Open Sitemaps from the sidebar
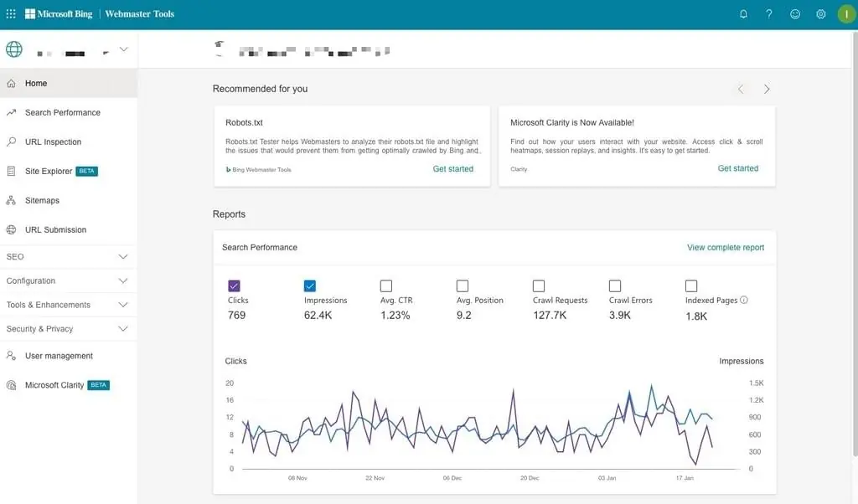858x504 pixels. (42, 201)
